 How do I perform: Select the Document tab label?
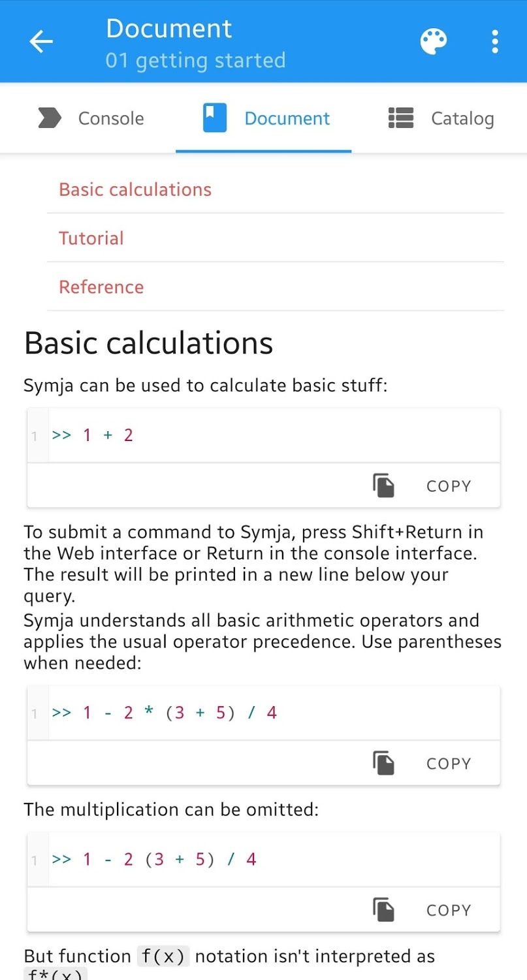(287, 118)
